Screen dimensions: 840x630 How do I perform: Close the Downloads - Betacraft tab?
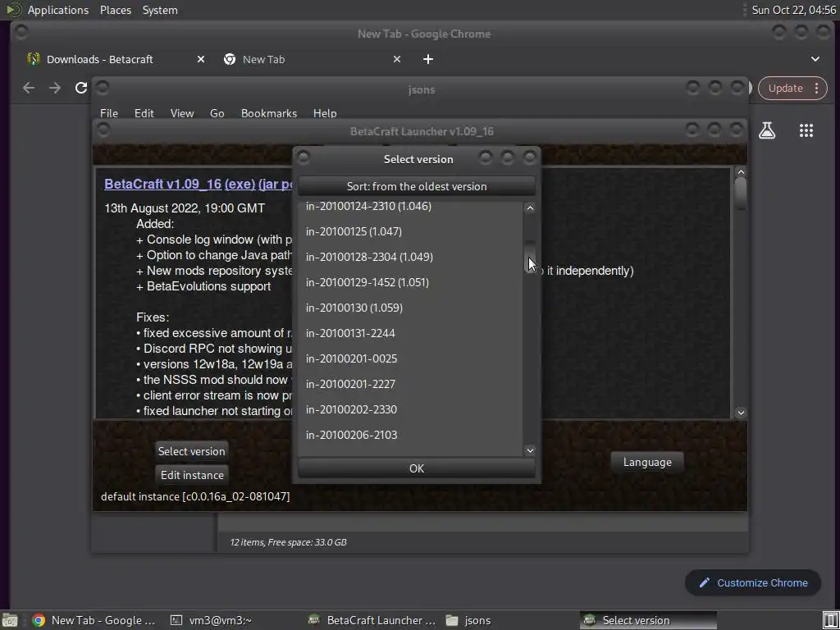[200, 59]
